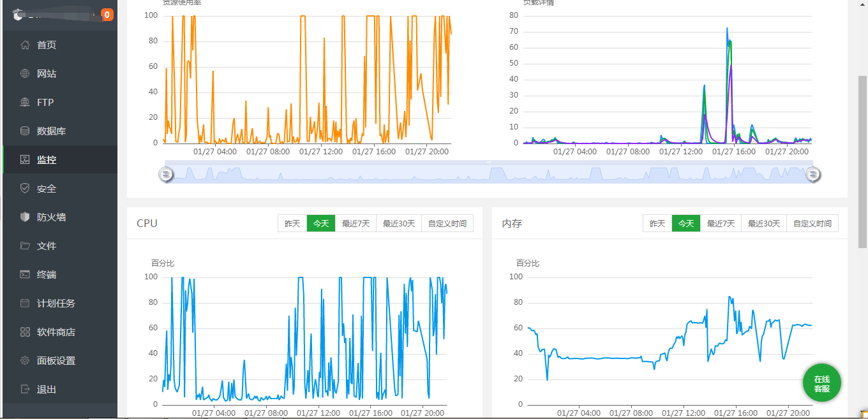
Task: Click the right handle of the chart zoom slider
Action: (x=813, y=174)
